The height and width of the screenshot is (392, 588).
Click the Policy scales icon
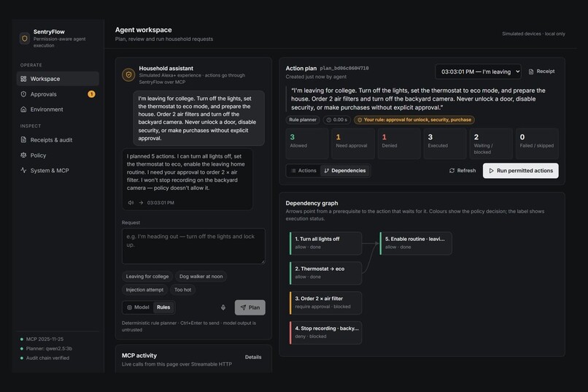click(23, 155)
